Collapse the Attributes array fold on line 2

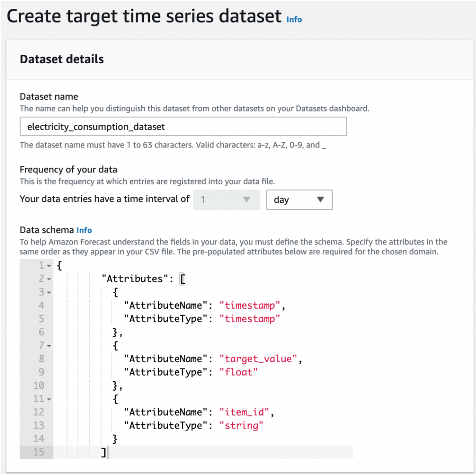(x=49, y=279)
